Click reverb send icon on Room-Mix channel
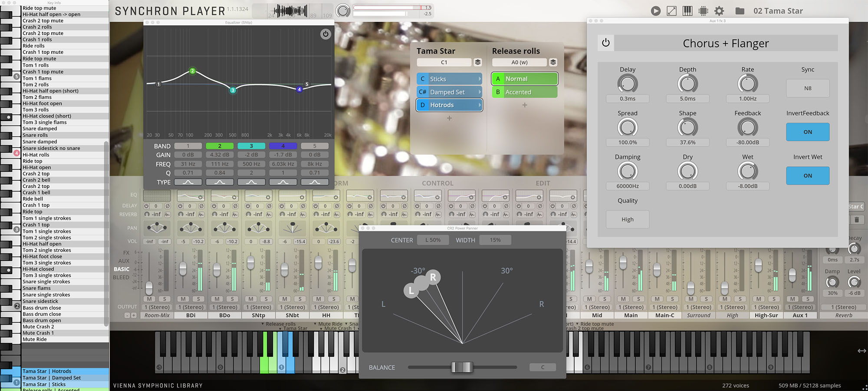Screen dimensions: 868x391 point(147,214)
